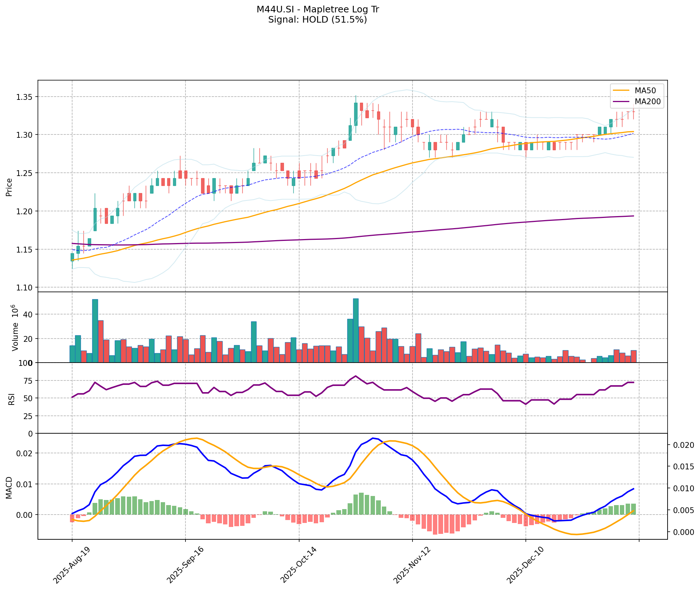Image resolution: width=700 pixels, height=590 pixels.
Task: Click the orange MA50 legend line swatch
Action: click(x=621, y=90)
